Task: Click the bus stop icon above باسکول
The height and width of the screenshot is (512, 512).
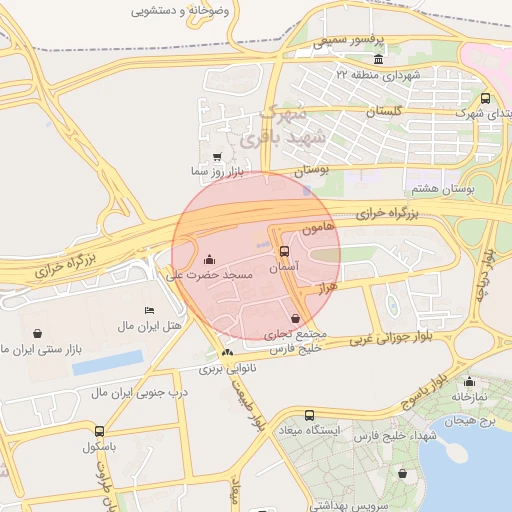Action: click(x=99, y=431)
